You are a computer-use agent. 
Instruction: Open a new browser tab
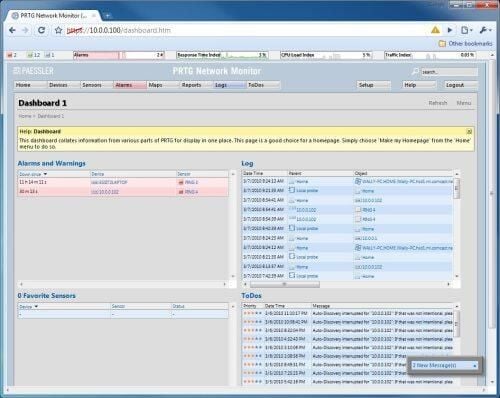tap(108, 16)
